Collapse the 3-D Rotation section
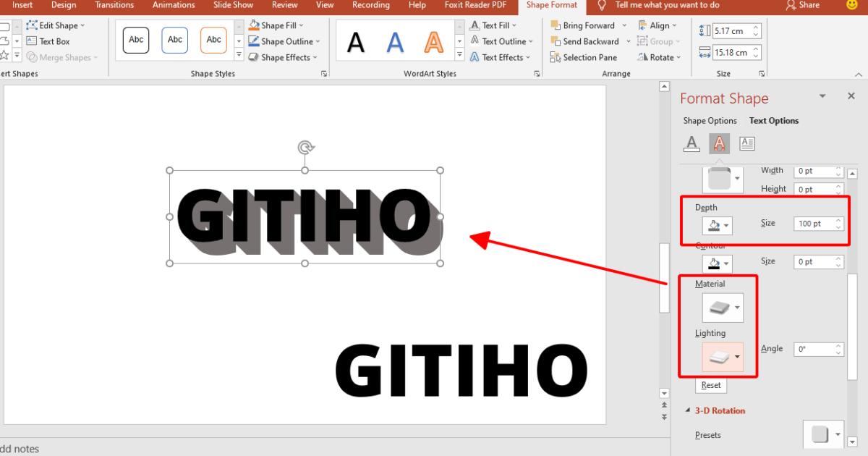This screenshot has width=868, height=456. pyautogui.click(x=688, y=410)
